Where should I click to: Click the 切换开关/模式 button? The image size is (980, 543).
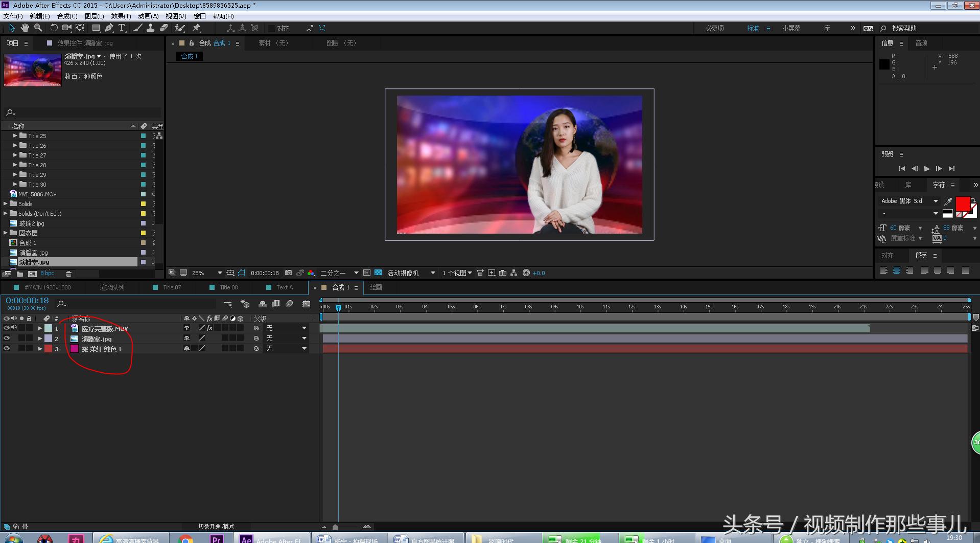(x=216, y=526)
